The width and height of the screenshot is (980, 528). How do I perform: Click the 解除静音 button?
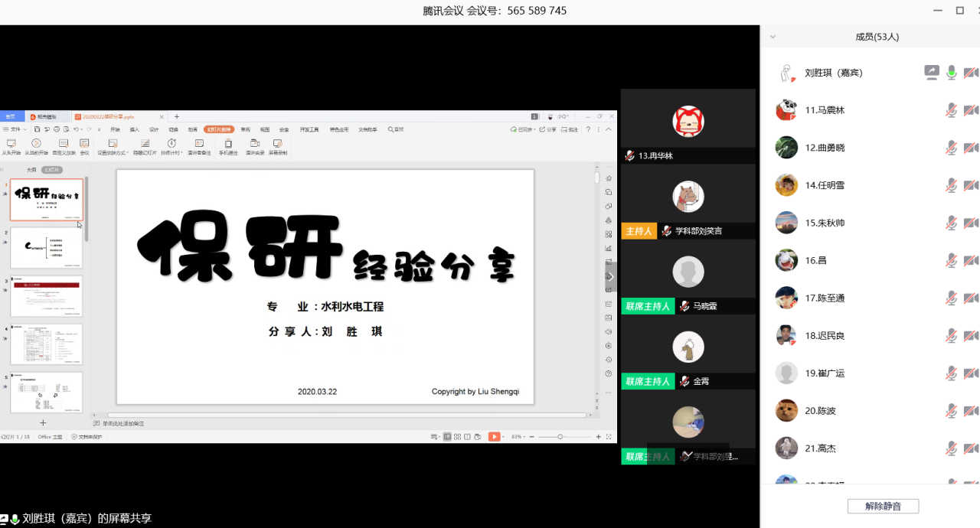click(x=883, y=506)
